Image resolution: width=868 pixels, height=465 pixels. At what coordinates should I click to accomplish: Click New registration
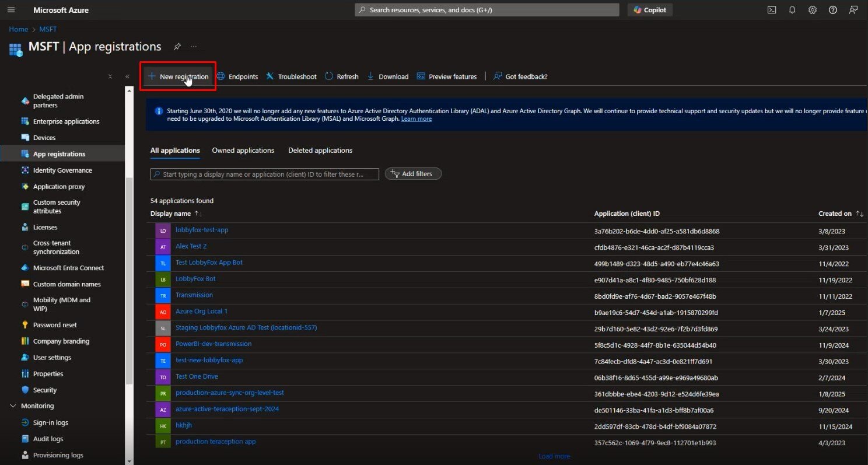tap(178, 76)
